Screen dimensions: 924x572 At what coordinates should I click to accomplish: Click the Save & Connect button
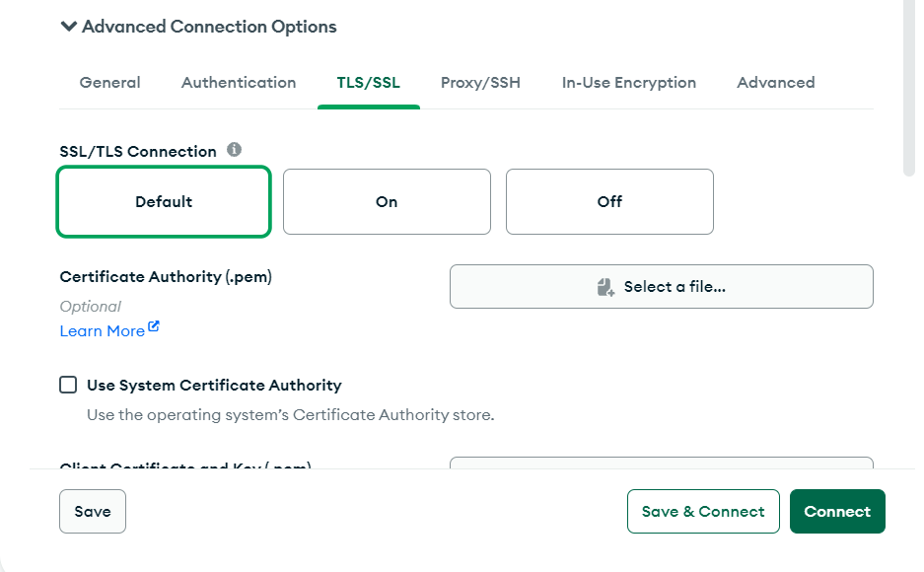[703, 512]
